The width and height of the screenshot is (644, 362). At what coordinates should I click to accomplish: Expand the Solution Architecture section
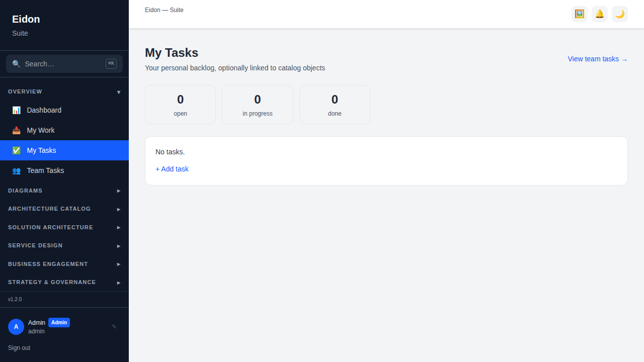click(64, 227)
